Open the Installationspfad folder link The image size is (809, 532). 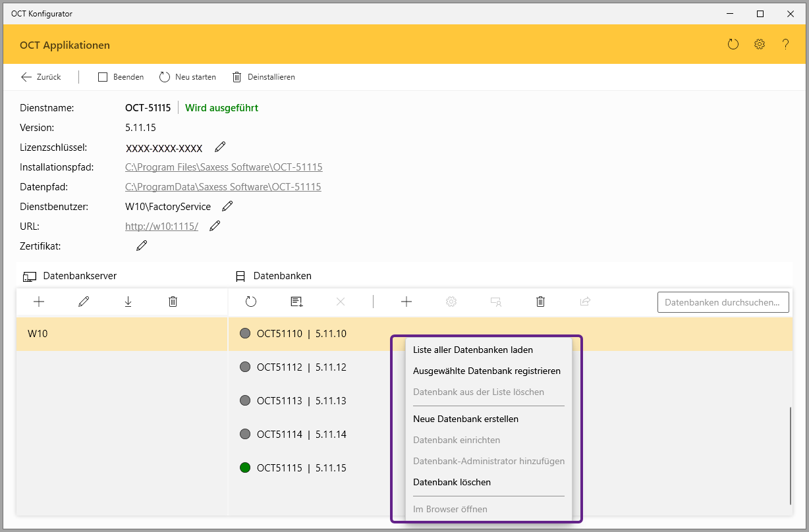(x=224, y=167)
